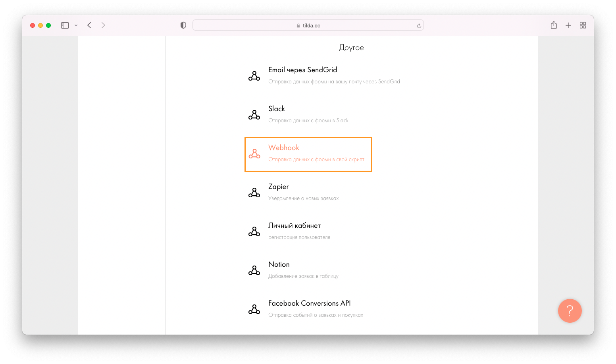Open the Email через SendGrid link
The width and height of the screenshot is (616, 364).
click(302, 70)
